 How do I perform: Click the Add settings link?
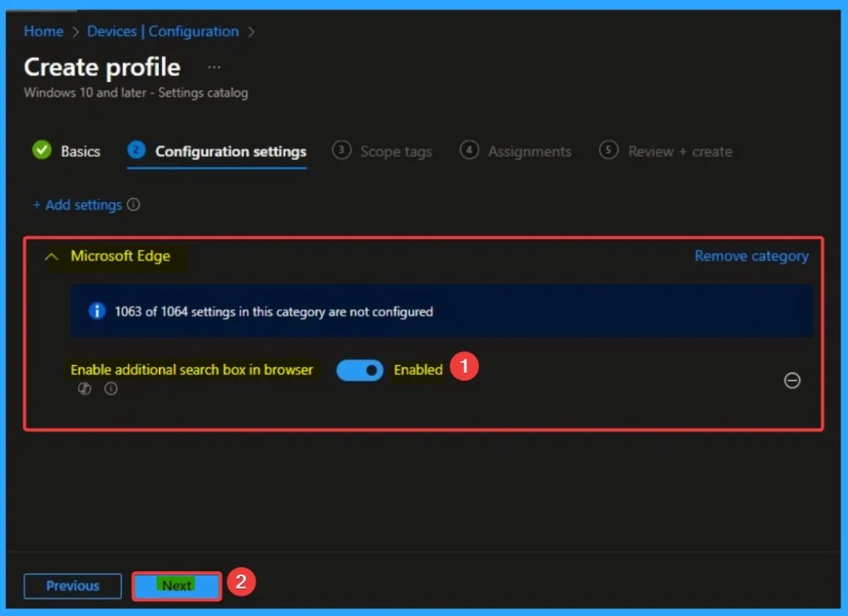point(77,205)
